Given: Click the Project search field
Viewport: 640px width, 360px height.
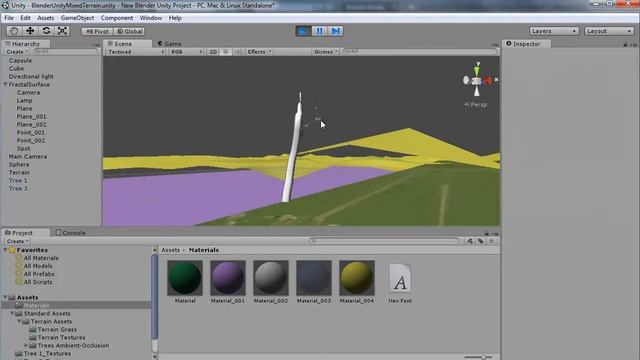Looking at the screenshot, I should click(x=384, y=241).
